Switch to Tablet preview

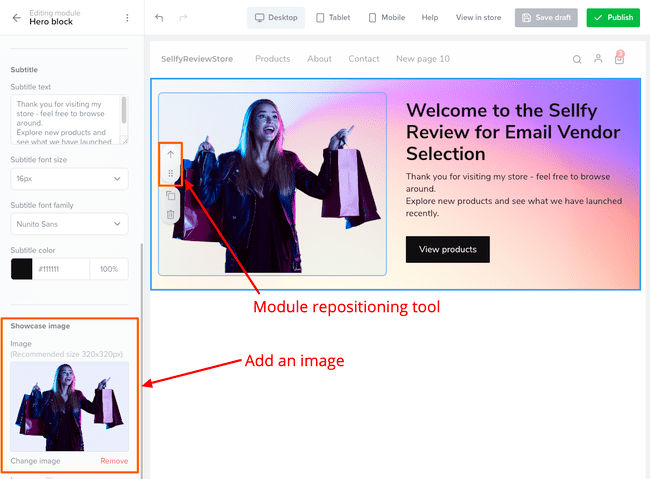tap(333, 17)
